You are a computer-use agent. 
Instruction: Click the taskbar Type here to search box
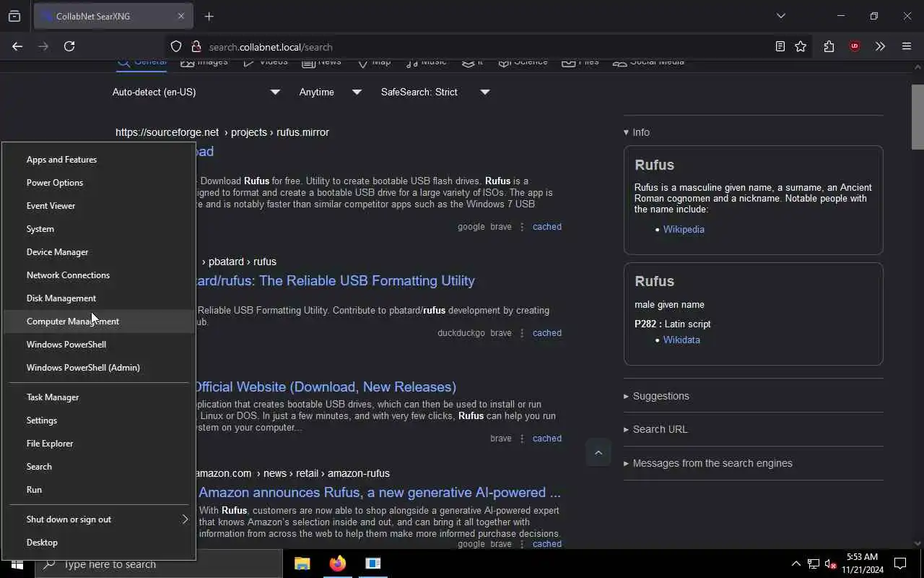pyautogui.click(x=159, y=564)
